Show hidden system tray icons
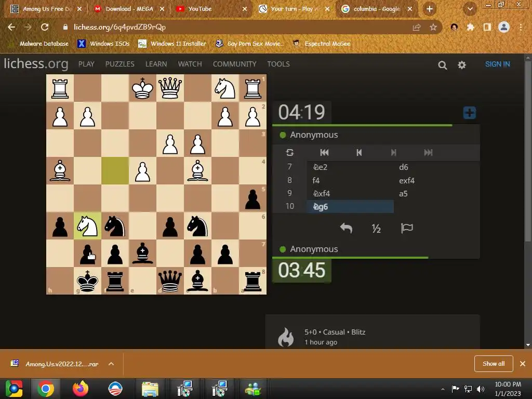The image size is (532, 399). click(x=443, y=389)
